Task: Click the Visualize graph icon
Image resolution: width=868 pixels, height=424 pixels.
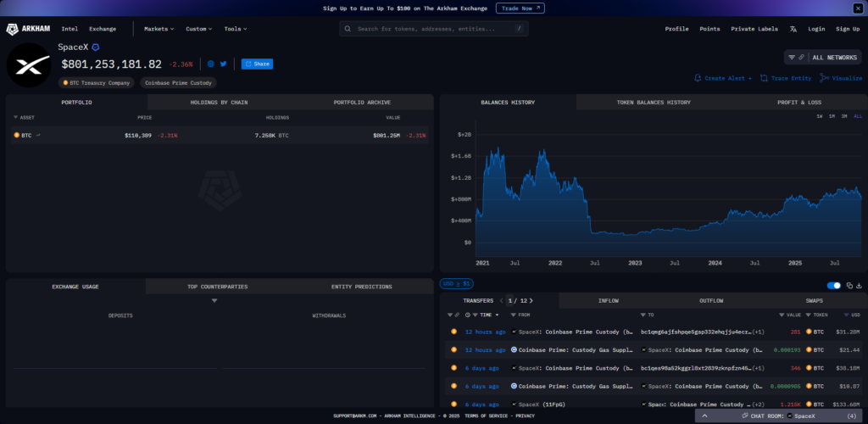Action: tap(824, 78)
